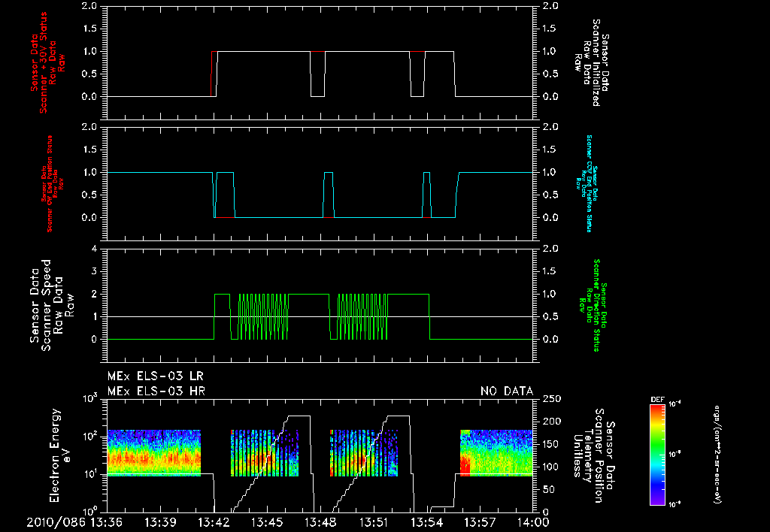770x532 pixels.
Task: Click the "13:39" time tick label
Action: tap(161, 522)
